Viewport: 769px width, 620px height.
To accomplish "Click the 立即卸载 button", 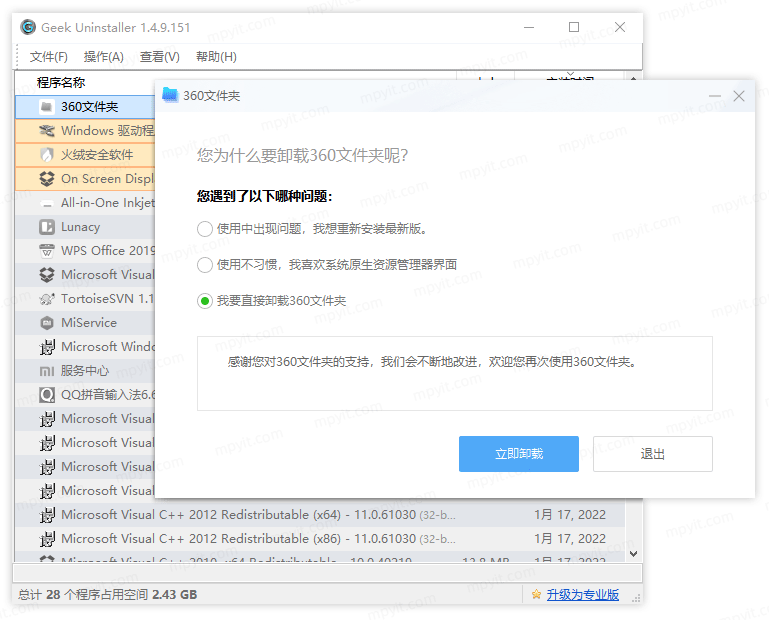I will [519, 454].
